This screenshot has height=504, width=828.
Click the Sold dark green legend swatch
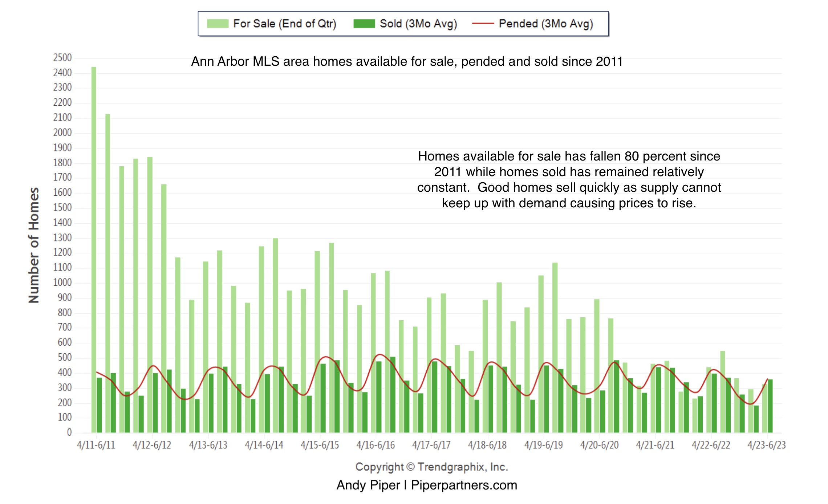tap(364, 24)
